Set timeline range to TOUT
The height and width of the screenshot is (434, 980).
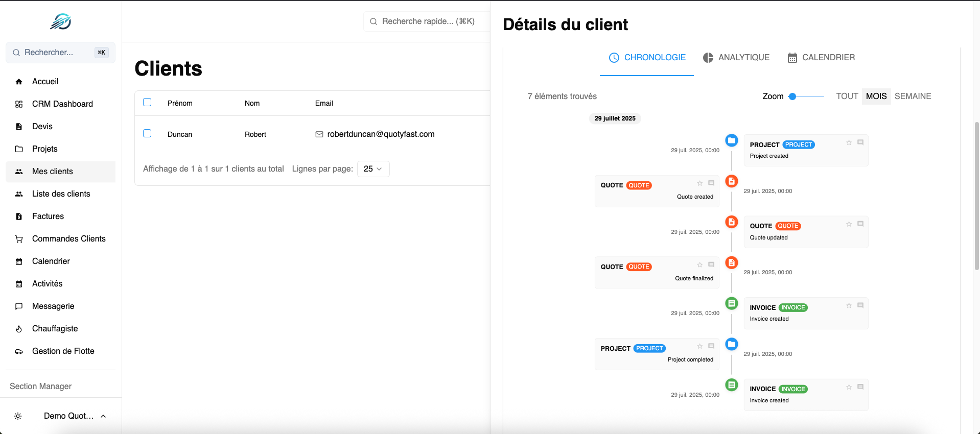847,96
